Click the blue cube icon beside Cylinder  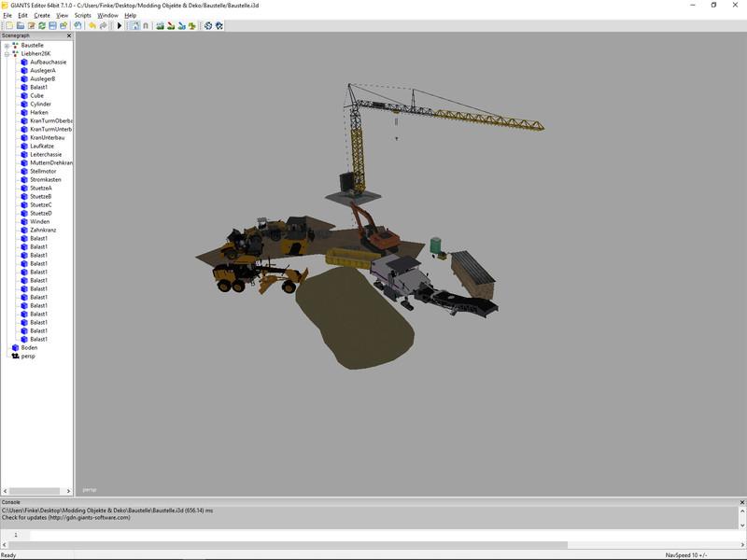24,105
